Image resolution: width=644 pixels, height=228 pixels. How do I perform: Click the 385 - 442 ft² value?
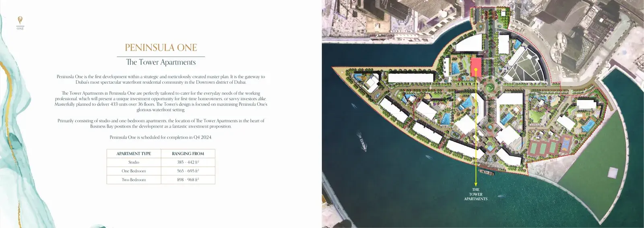coord(188,162)
